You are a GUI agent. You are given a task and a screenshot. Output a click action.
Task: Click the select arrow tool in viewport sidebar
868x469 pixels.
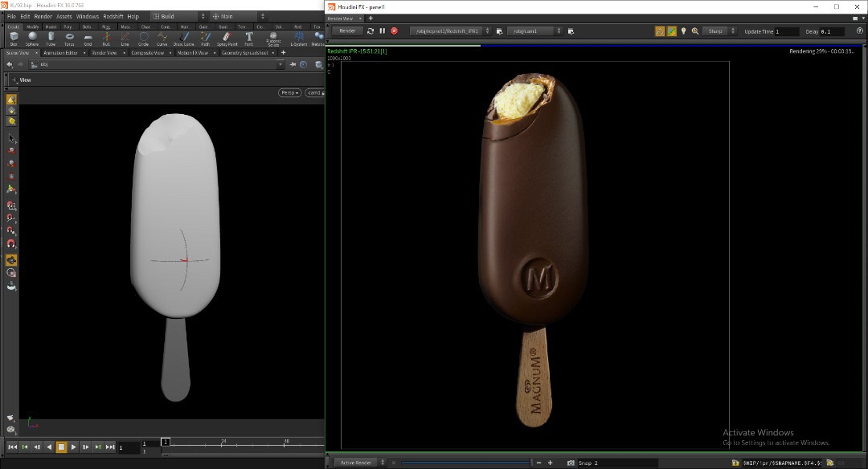click(11, 138)
